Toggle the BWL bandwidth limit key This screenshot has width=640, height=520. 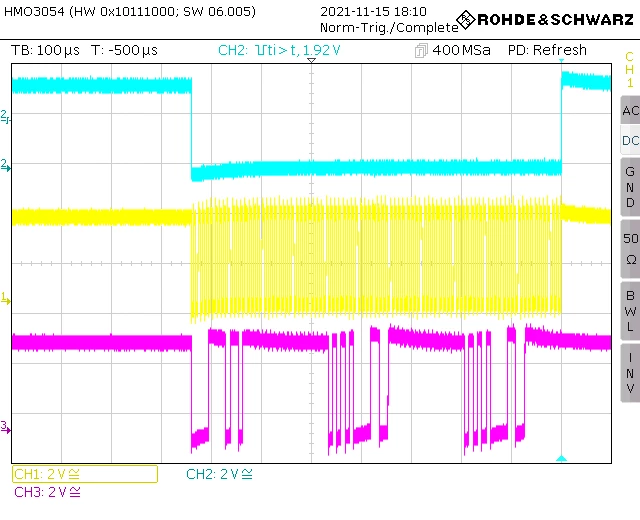tap(630, 311)
